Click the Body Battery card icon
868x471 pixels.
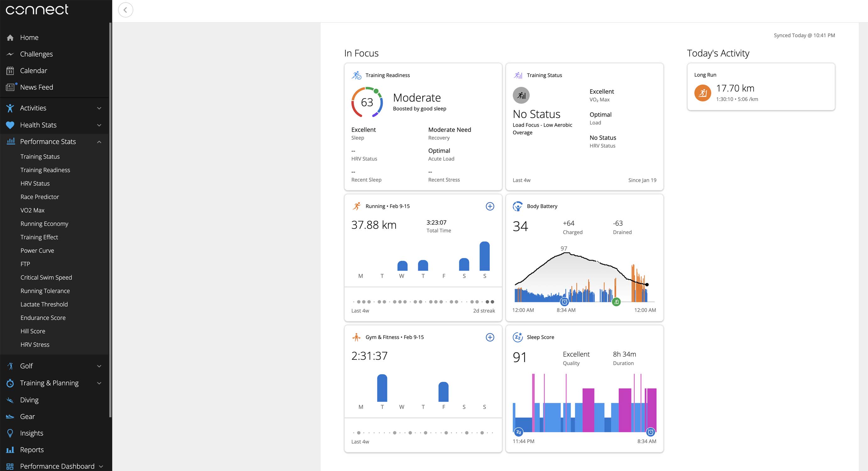(x=517, y=206)
